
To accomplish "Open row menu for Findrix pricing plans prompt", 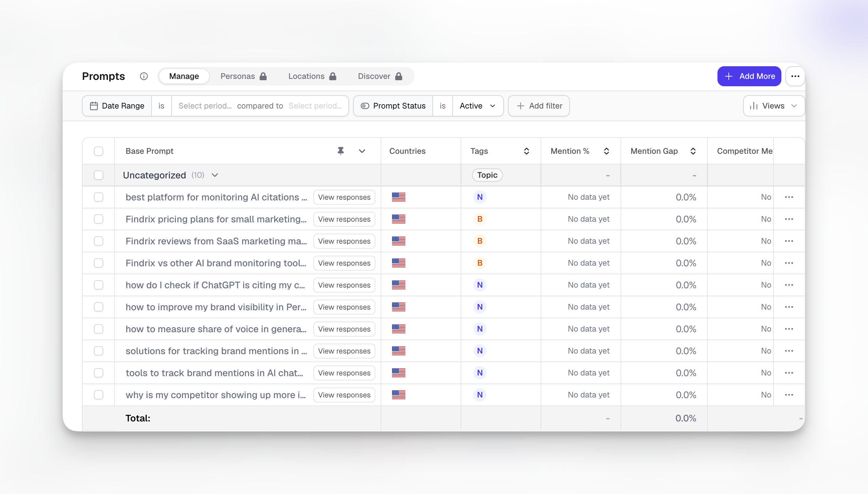I will pyautogui.click(x=789, y=219).
